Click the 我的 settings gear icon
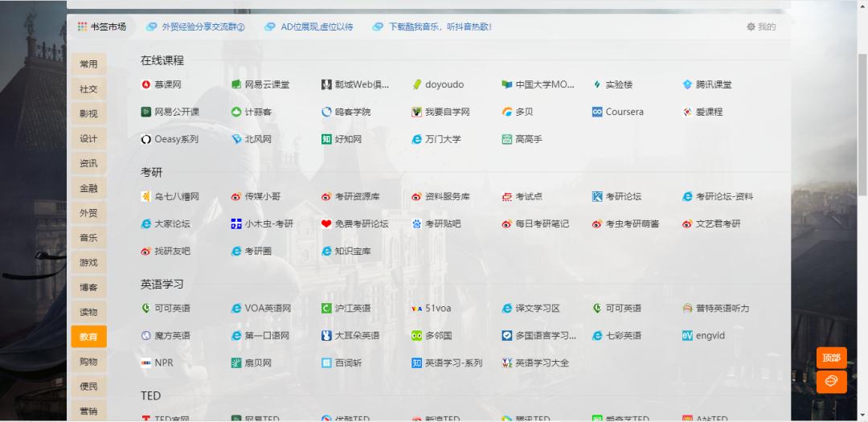868x422 pixels. 751,27
